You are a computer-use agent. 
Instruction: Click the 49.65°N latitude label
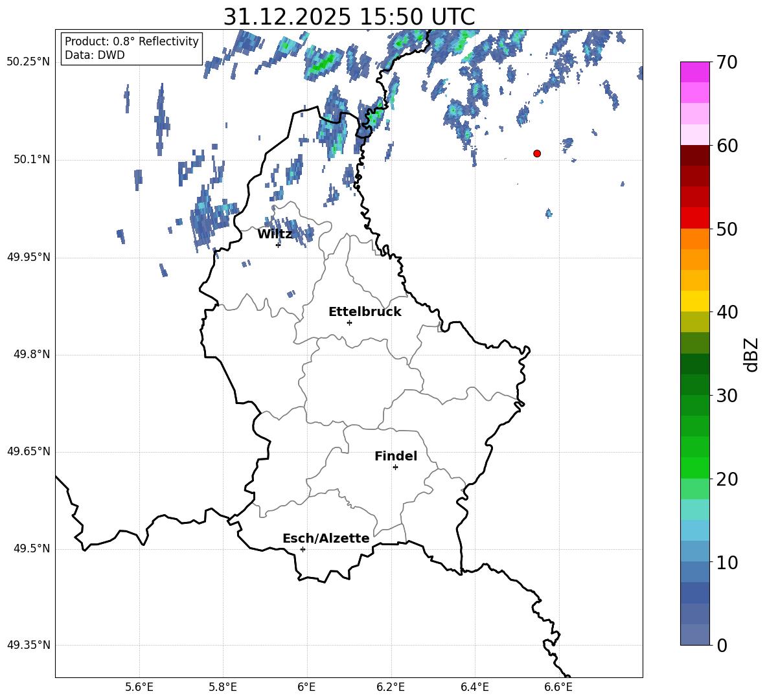coord(29,451)
